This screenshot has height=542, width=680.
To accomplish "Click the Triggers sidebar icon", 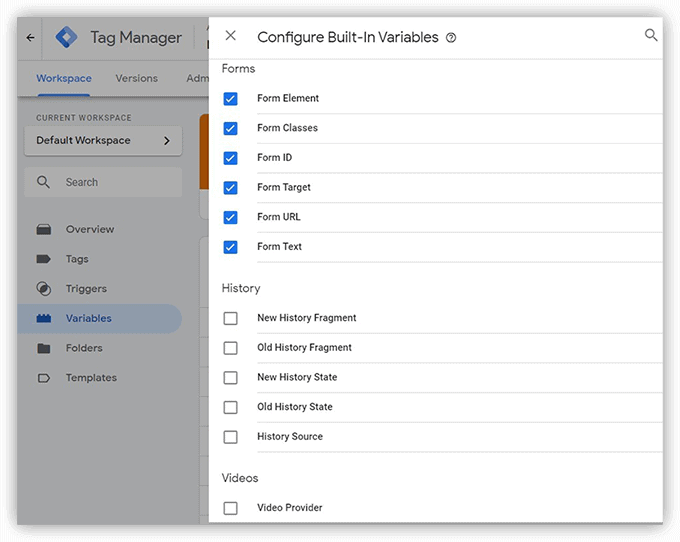I will coord(44,289).
